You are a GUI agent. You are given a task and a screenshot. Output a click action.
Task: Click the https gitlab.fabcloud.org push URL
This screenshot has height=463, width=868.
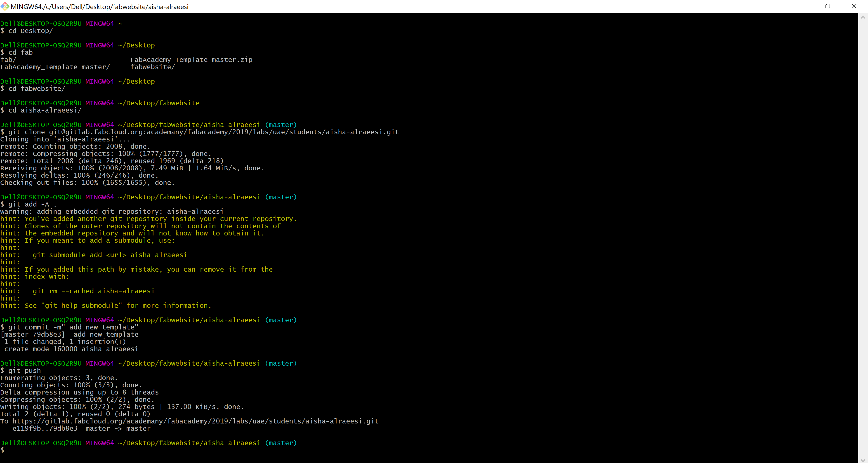[196, 421]
